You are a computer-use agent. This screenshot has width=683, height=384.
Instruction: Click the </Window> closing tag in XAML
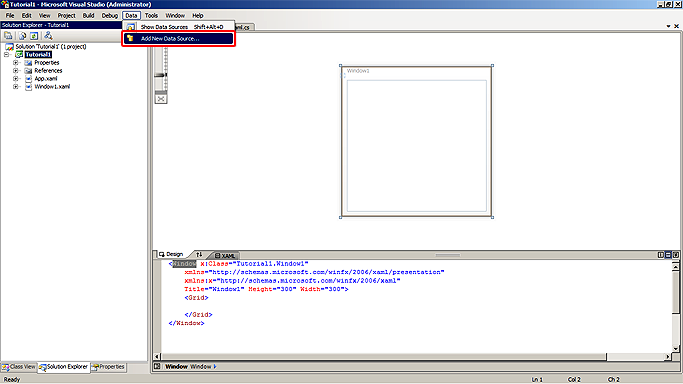click(186, 323)
